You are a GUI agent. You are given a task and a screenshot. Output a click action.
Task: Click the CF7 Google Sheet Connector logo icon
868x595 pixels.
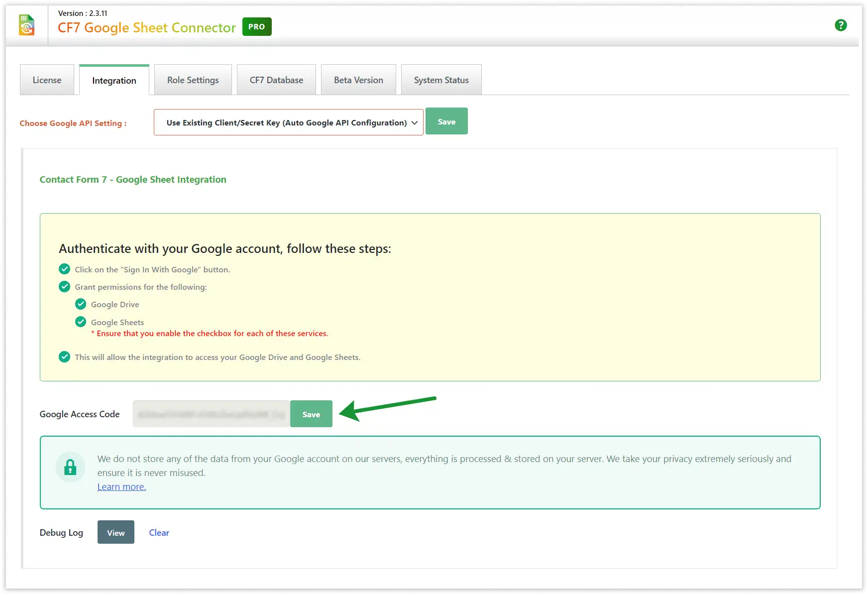(27, 25)
